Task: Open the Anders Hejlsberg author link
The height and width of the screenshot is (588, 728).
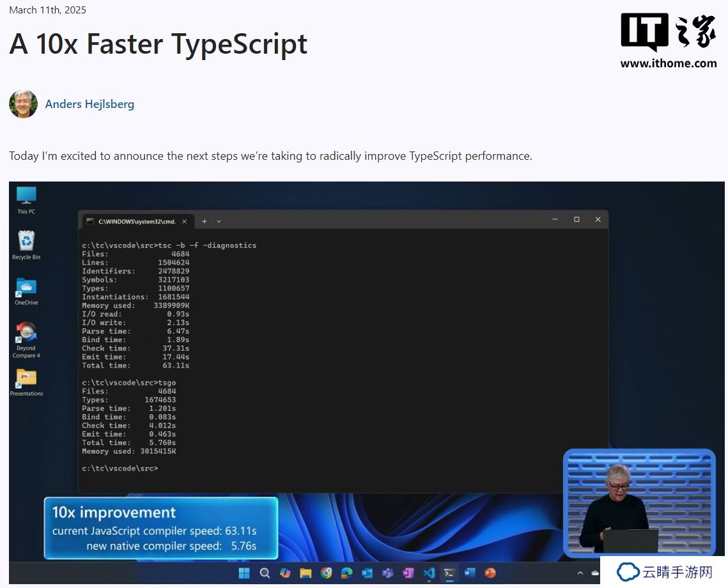Action: (89, 104)
